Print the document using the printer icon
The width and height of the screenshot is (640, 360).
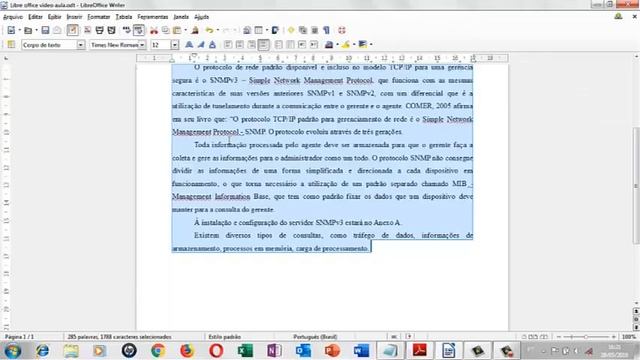(100, 30)
